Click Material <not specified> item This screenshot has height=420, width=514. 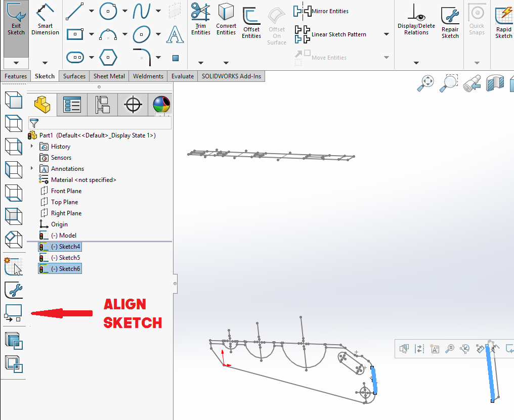click(x=78, y=180)
